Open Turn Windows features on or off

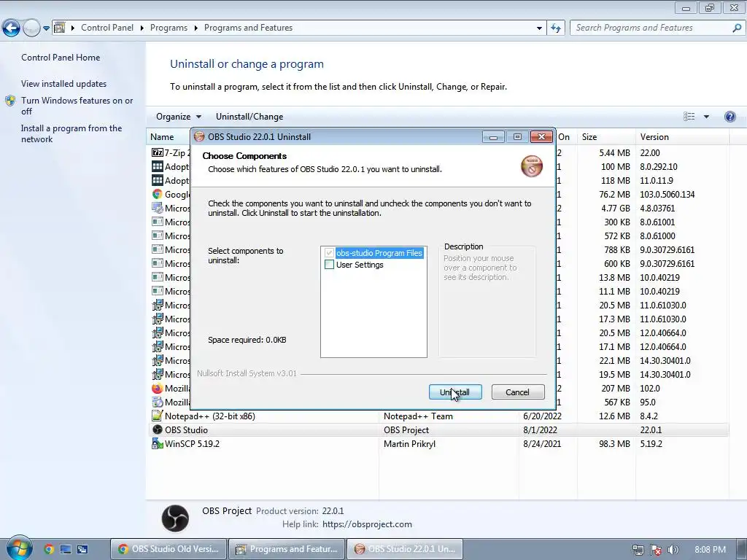[x=77, y=106]
